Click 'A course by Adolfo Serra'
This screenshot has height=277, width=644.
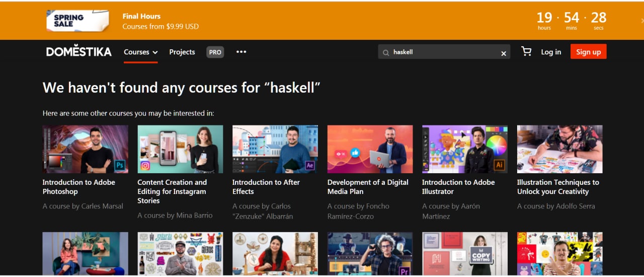556,206
